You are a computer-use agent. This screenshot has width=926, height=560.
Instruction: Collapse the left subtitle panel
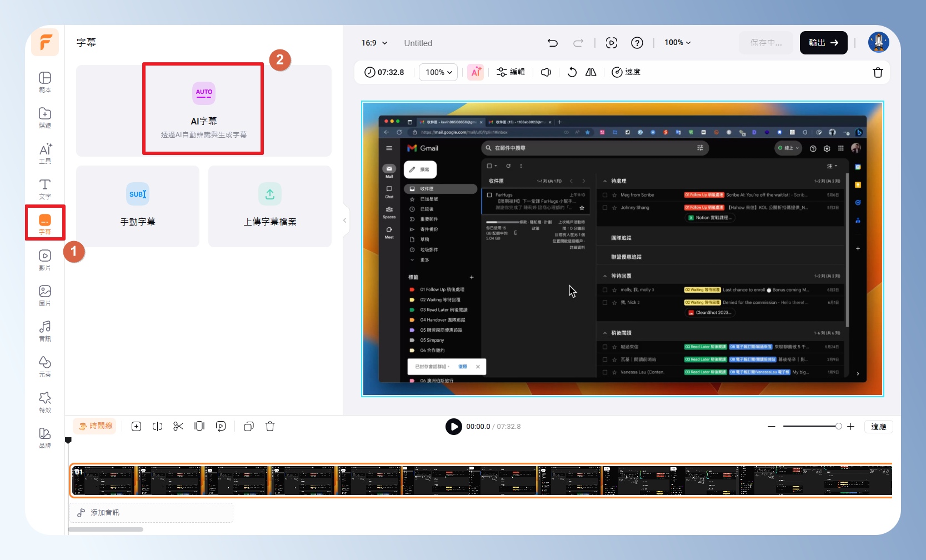(344, 221)
